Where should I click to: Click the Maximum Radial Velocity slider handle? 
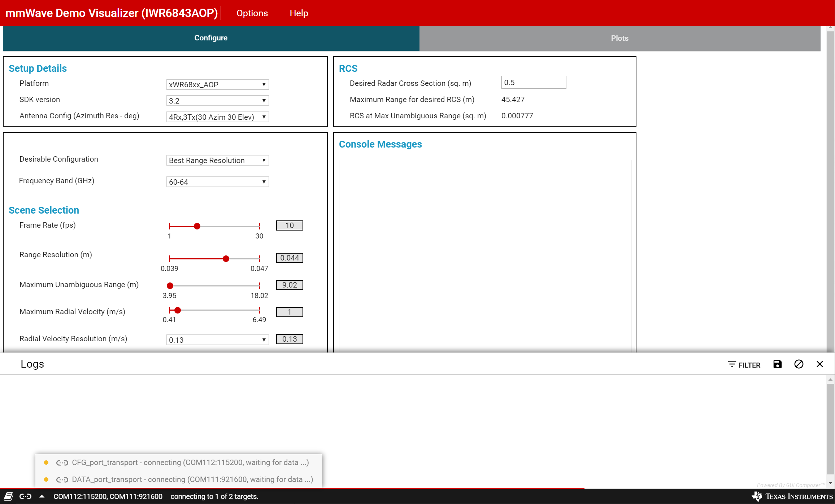[178, 310]
